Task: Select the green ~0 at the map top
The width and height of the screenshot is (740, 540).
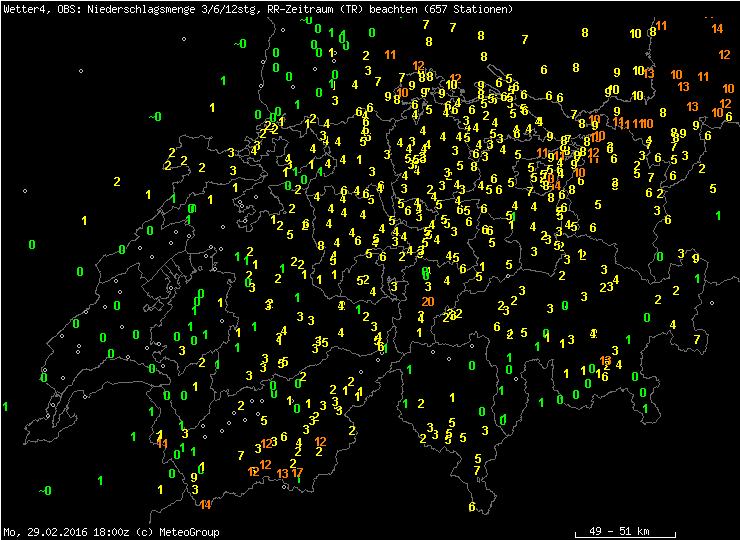Action: click(x=239, y=44)
